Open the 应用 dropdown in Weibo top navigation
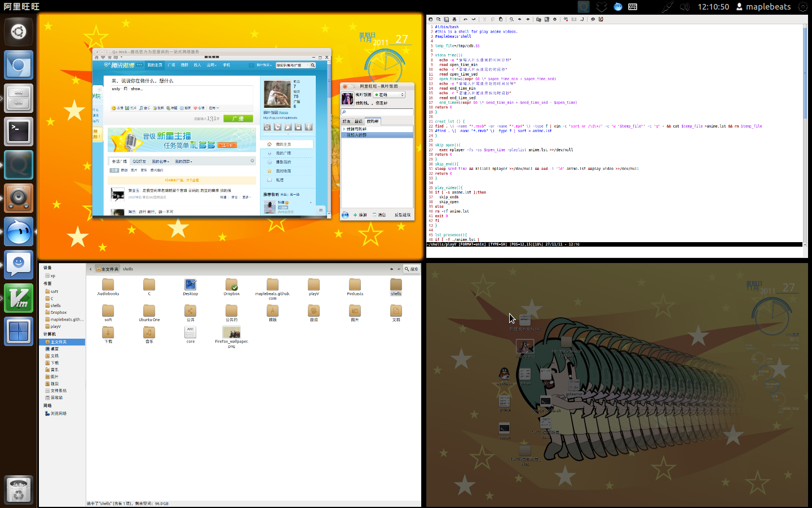This screenshot has width=812, height=508. tap(211, 65)
